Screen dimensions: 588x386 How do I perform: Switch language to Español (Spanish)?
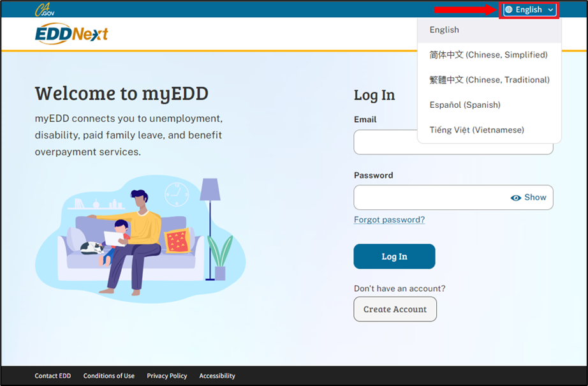(465, 105)
